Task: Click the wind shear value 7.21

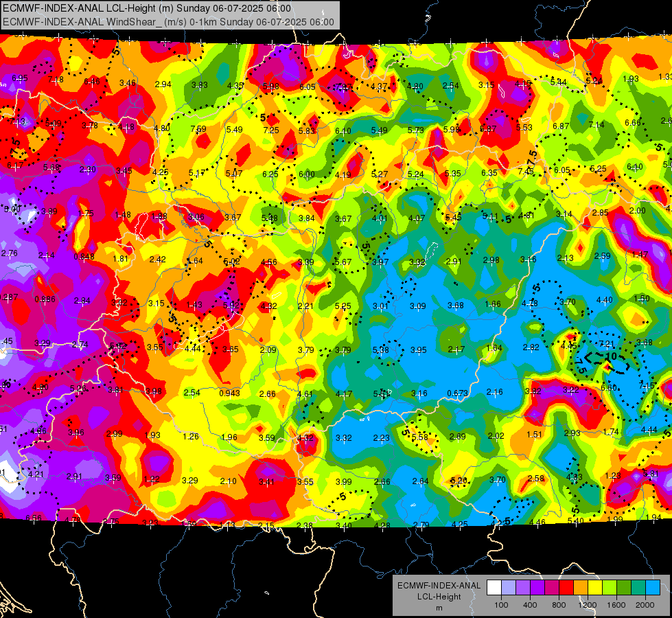Action: (606, 343)
